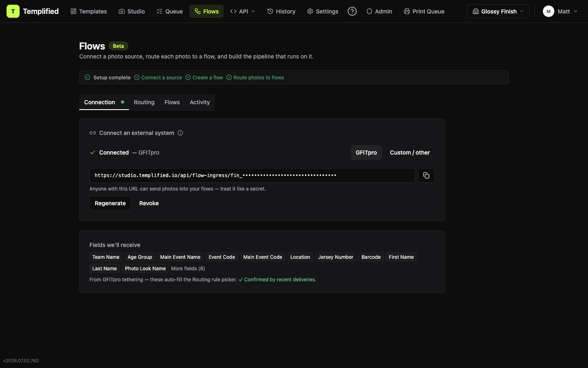The height and width of the screenshot is (368, 588).
Task: Click the Jersey Number field chip
Action: pyautogui.click(x=336, y=257)
